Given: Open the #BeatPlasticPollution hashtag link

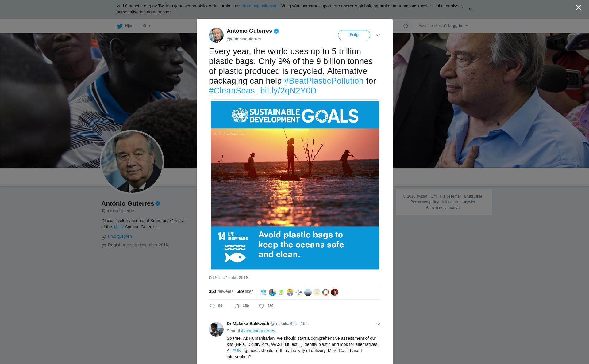Looking at the screenshot, I should pyautogui.click(x=324, y=81).
